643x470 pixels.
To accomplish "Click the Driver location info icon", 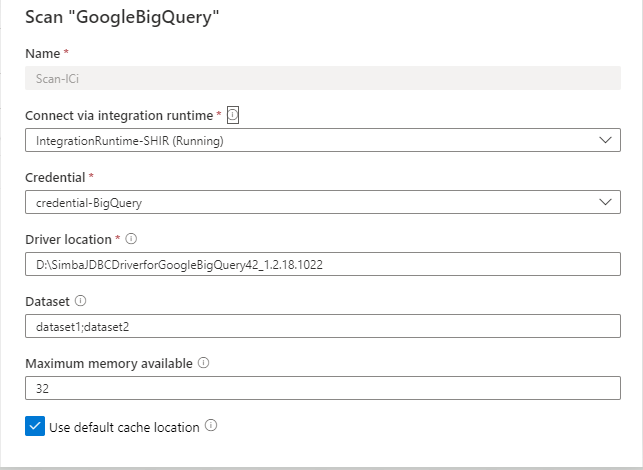I will click(131, 239).
